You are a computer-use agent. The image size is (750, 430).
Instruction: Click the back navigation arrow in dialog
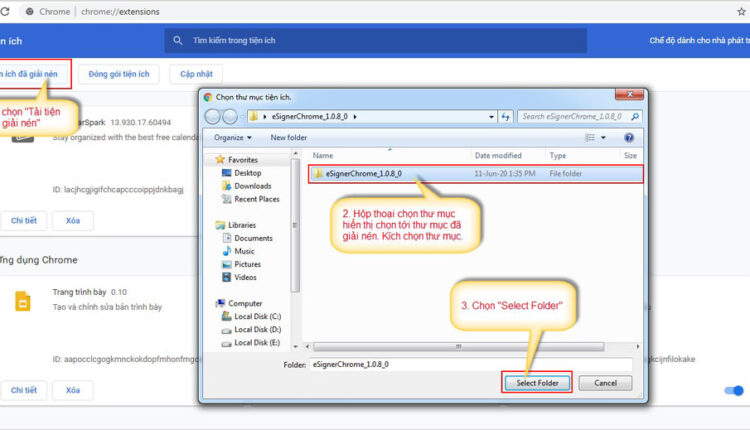click(214, 117)
